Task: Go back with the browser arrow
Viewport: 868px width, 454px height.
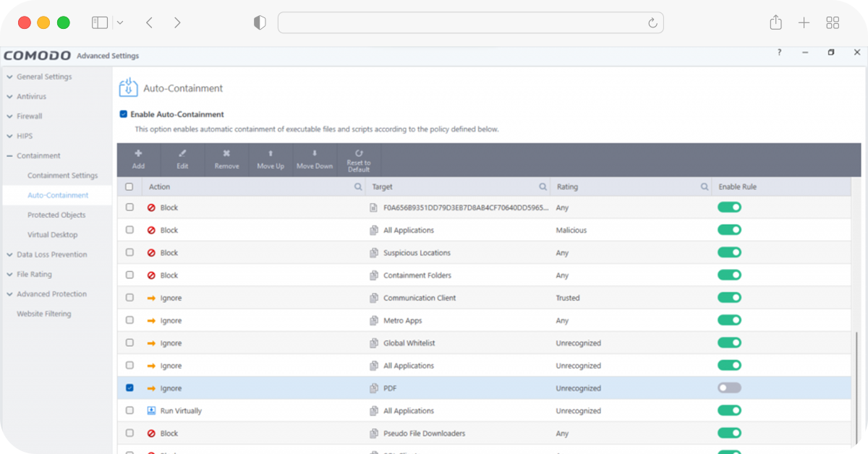Action: point(149,22)
